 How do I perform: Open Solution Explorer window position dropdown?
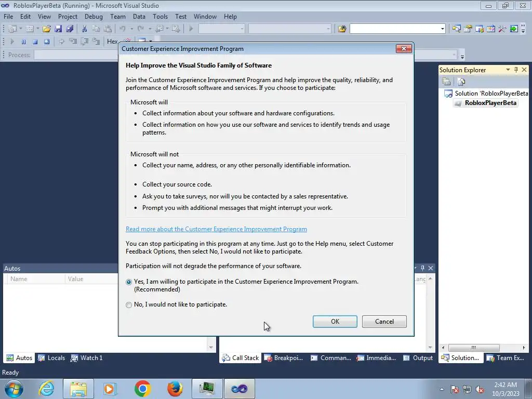point(508,70)
